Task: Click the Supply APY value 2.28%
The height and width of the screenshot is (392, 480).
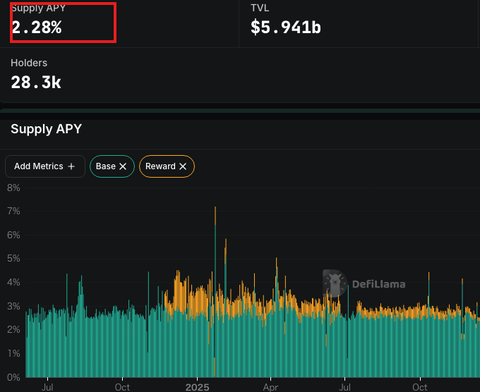Action: point(37,27)
